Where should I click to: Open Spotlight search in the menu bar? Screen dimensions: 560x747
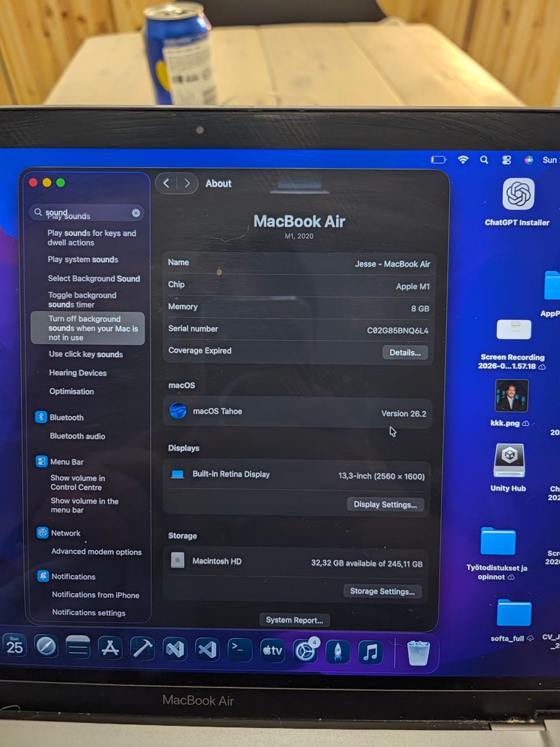[x=484, y=159]
